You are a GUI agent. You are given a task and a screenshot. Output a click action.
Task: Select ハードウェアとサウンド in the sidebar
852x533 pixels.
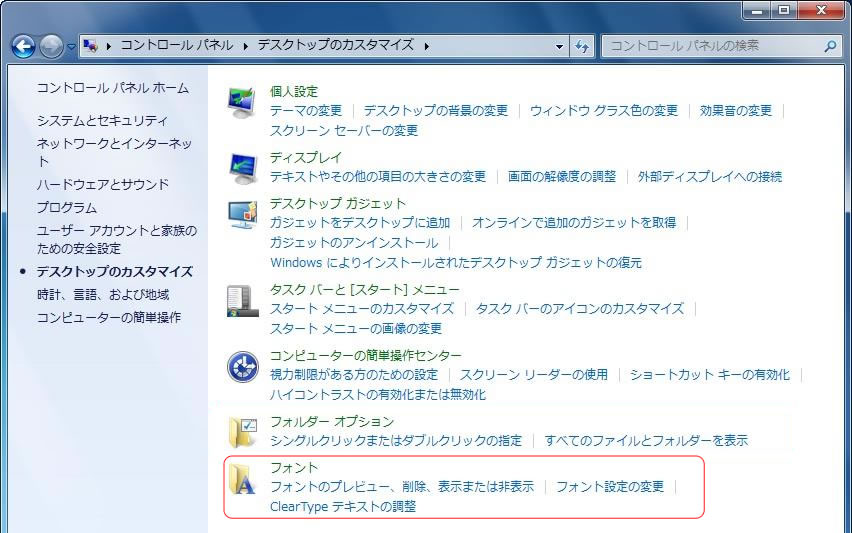[103, 184]
